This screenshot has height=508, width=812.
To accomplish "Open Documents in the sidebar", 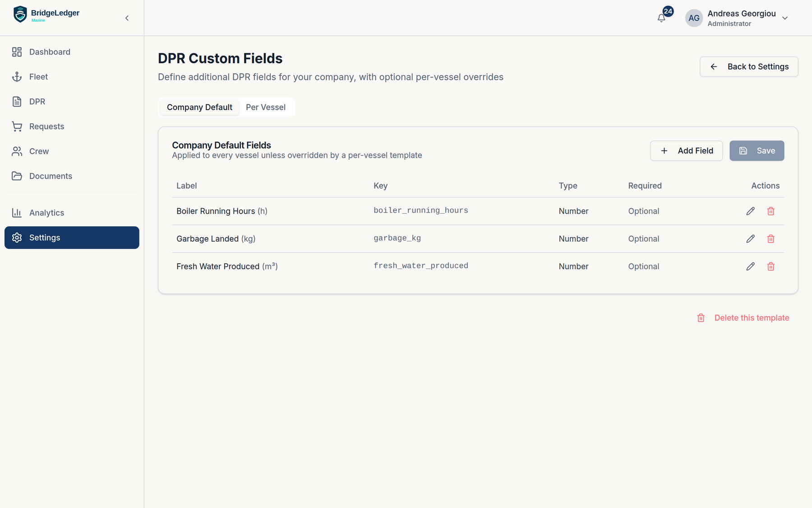I will 72,176.
